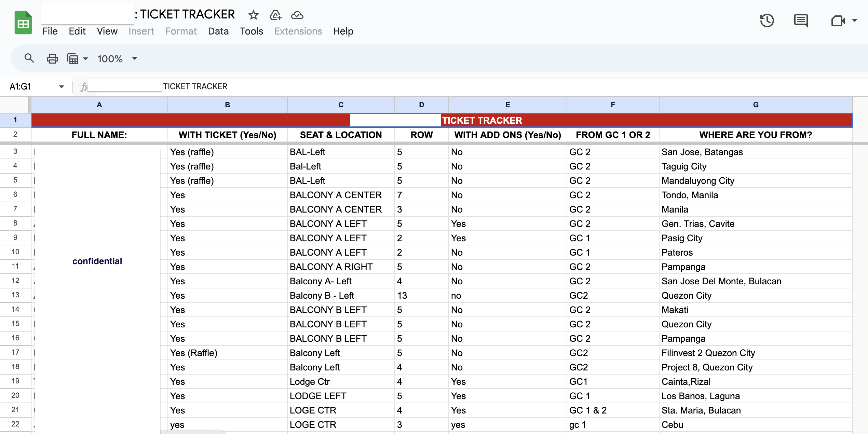Open the comments panel icon
Screen dimensions: 868x434
[801, 21]
